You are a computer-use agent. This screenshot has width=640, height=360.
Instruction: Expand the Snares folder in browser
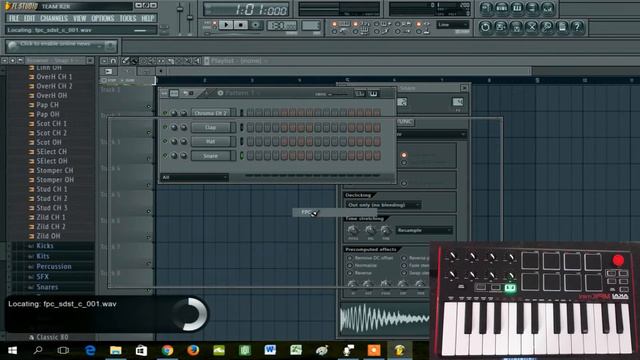tap(47, 287)
